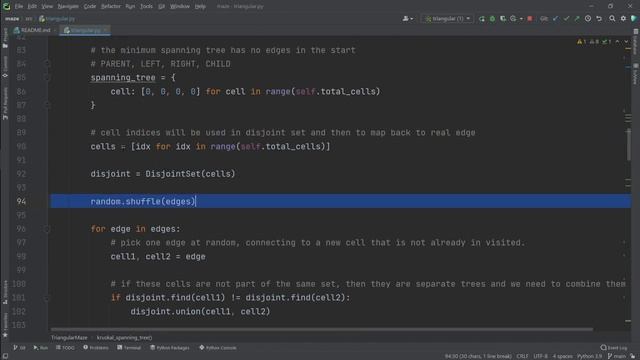Collapse the for edge loop fold marker
The height and width of the screenshot is (360, 640).
tap(47, 229)
